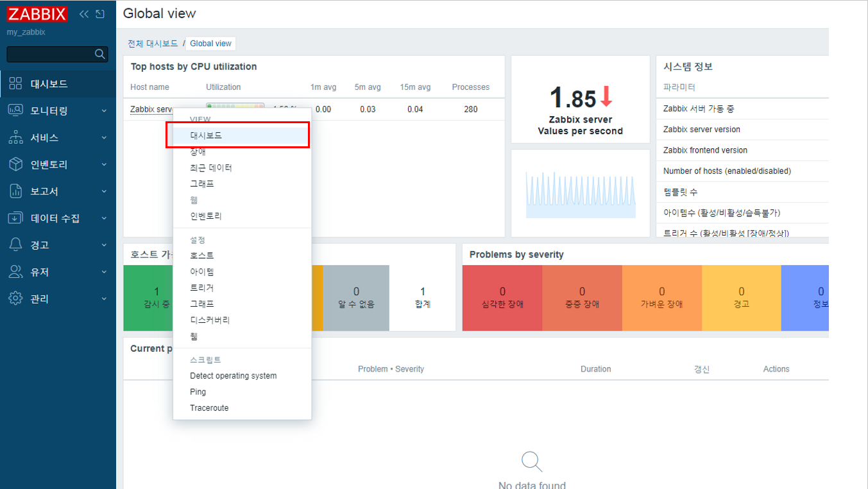This screenshot has width=868, height=489.
Task: Choose 아이템 in the context menu
Action: point(243,272)
